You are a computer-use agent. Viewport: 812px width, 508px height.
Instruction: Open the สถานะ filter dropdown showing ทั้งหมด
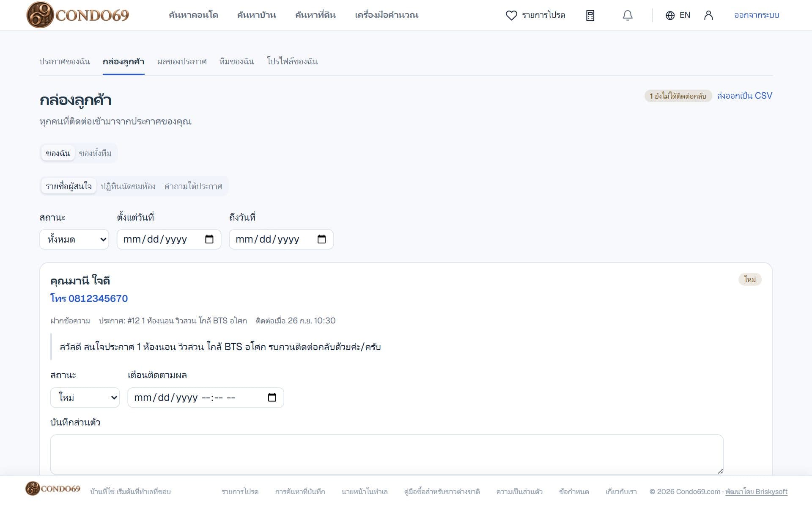point(74,240)
